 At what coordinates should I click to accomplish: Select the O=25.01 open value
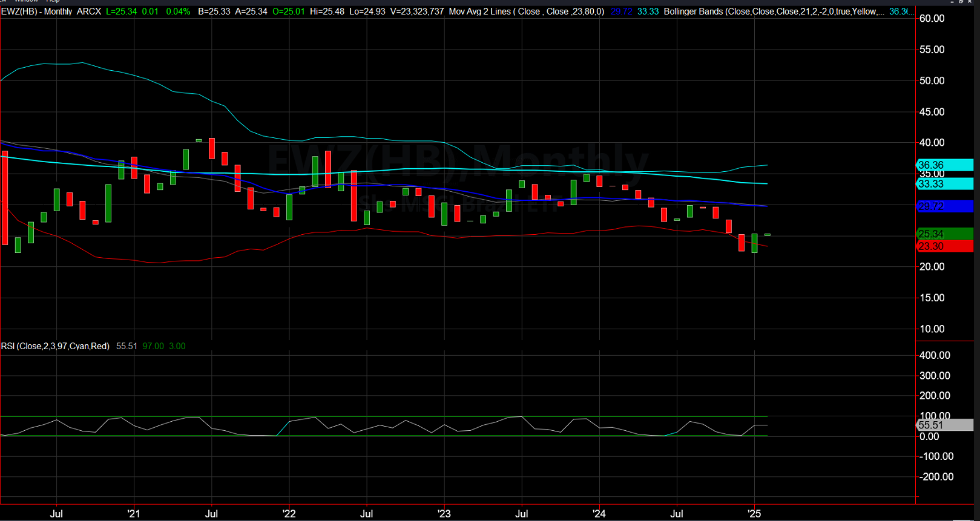289,11
